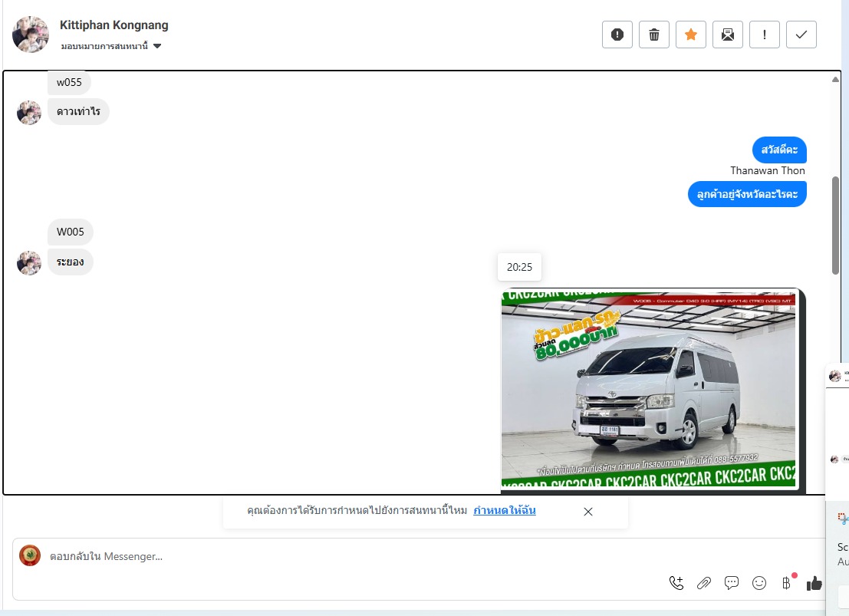Click the sender name Thanawan Thon
Screen dimensions: 849x616
click(767, 170)
